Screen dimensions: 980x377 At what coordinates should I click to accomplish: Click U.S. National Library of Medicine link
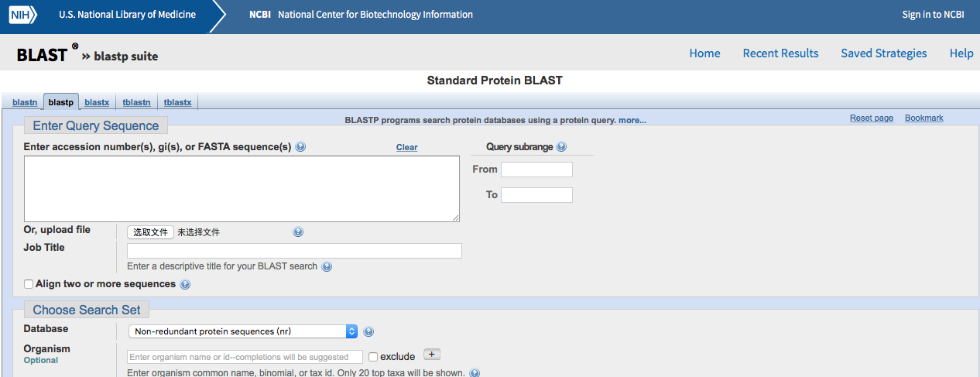[x=128, y=15]
